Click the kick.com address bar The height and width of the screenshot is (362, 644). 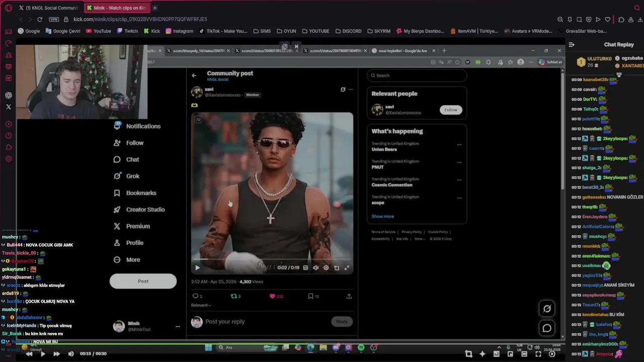coord(140,19)
